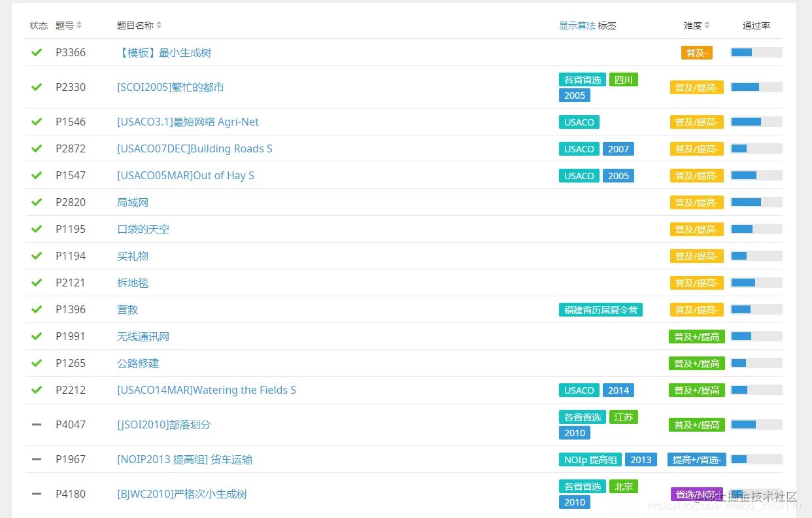This screenshot has height=518, width=812.
Task: Open problem [NOIP2013 提高组] 货车运输
Action: click(185, 459)
